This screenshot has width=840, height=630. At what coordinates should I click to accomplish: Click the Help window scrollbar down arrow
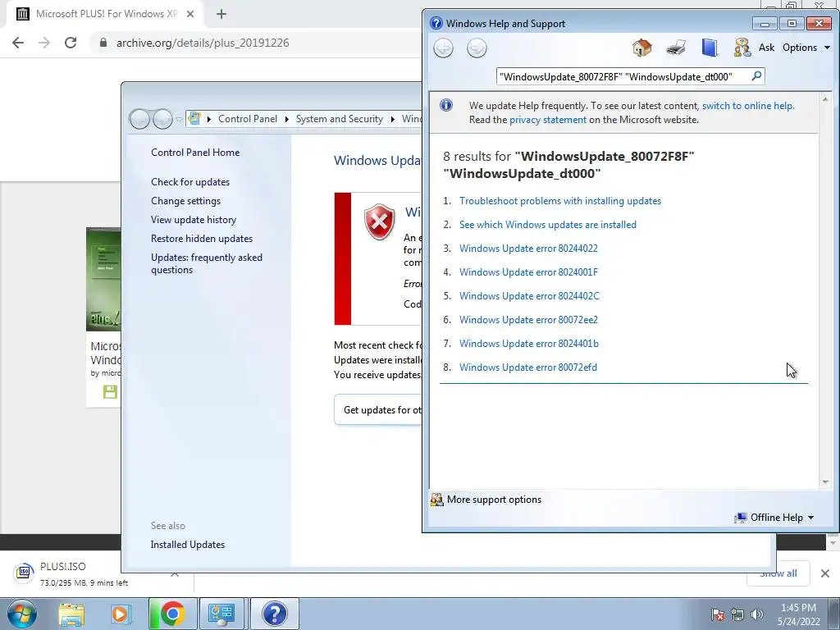825,482
